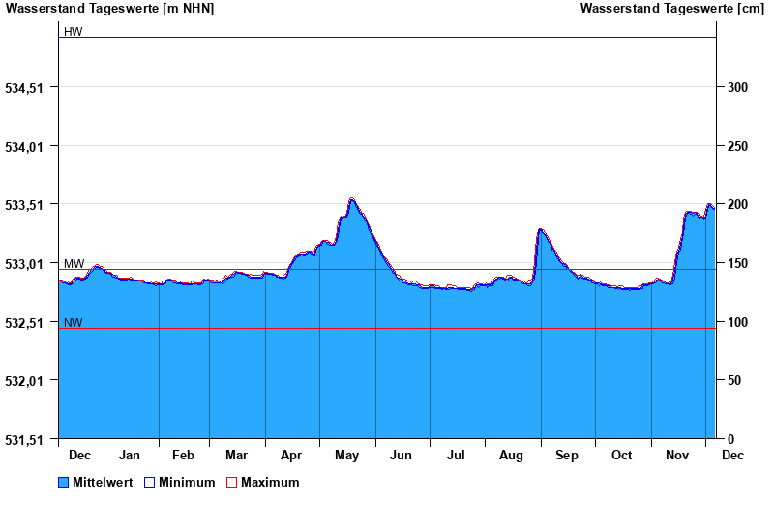The height and width of the screenshot is (532, 774).
Task: Click the Jul month axis label
Action: click(x=456, y=456)
